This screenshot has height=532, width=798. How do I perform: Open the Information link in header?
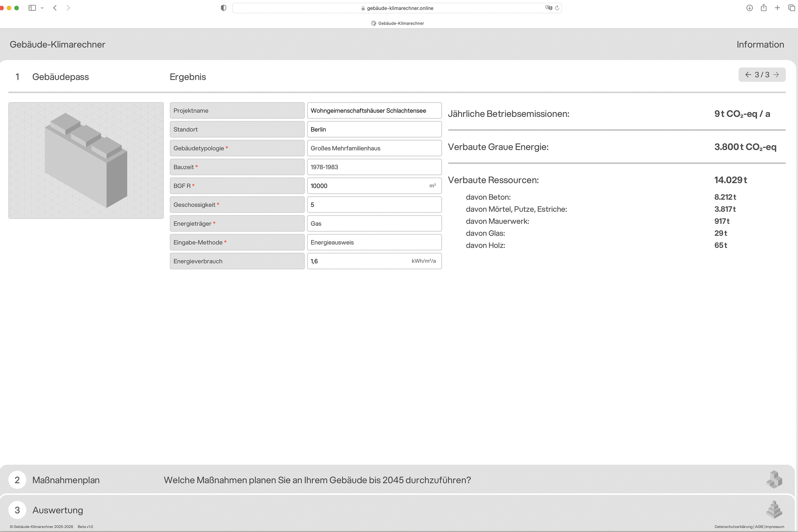(x=760, y=44)
